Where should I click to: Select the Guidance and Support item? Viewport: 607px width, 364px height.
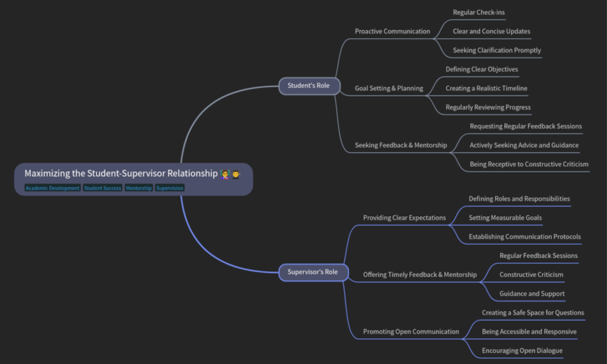click(x=532, y=293)
